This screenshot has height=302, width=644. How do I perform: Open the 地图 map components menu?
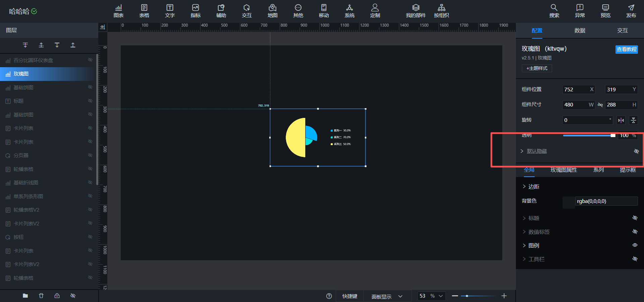(272, 11)
